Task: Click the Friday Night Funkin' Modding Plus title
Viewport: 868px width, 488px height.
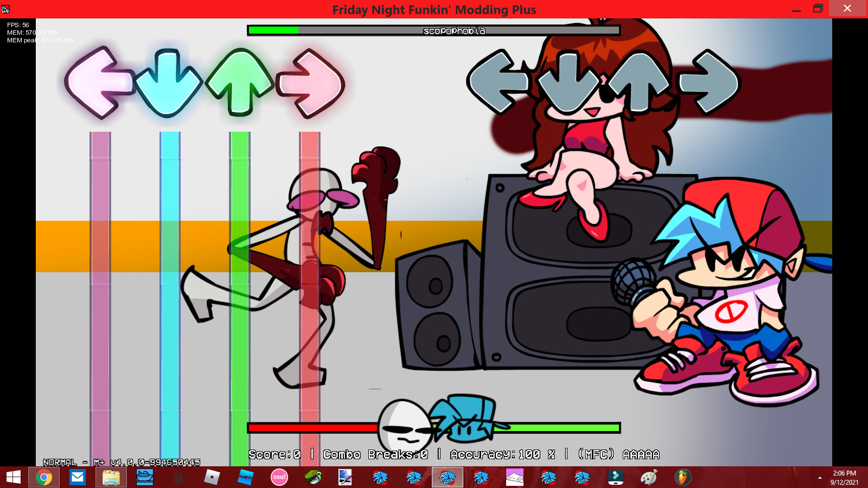Action: click(434, 10)
